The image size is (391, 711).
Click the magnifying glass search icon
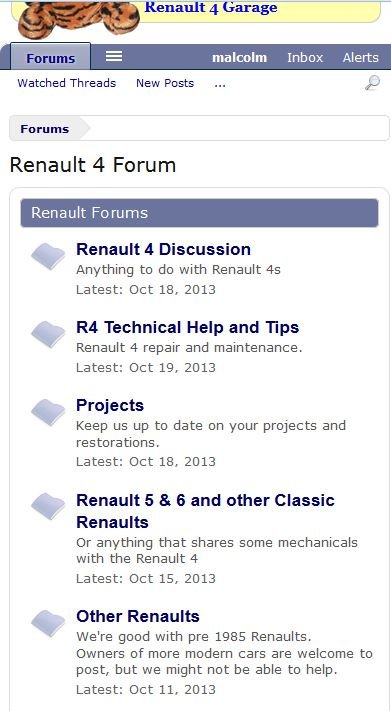[x=372, y=83]
